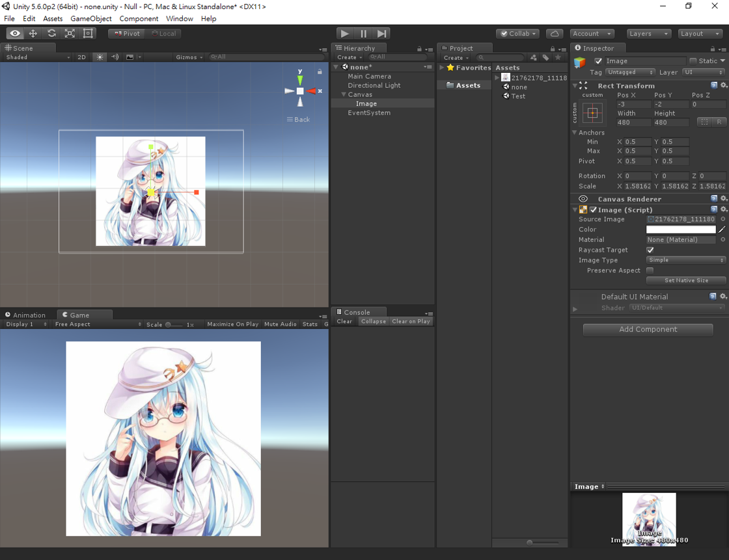The image size is (729, 560).
Task: Open the GameObject menu
Action: pyautogui.click(x=90, y=18)
